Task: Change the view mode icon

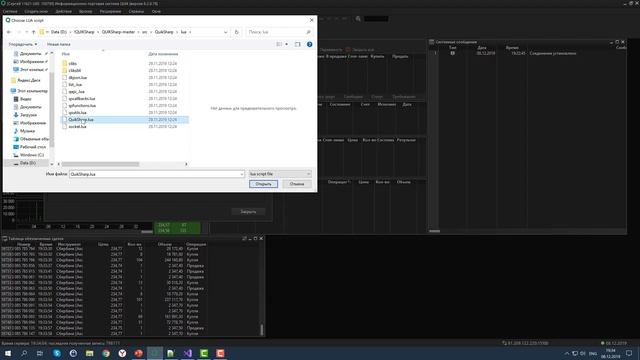Action: click(x=280, y=44)
